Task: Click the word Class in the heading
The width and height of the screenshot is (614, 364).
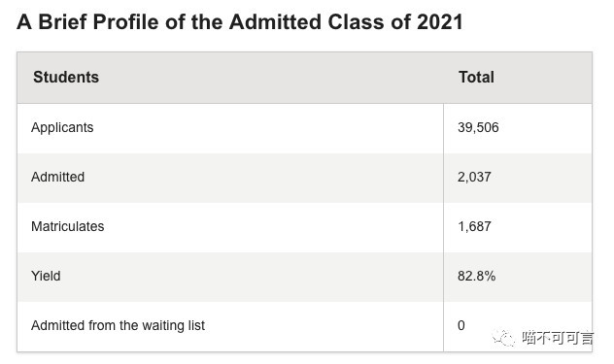Action: [x=356, y=22]
